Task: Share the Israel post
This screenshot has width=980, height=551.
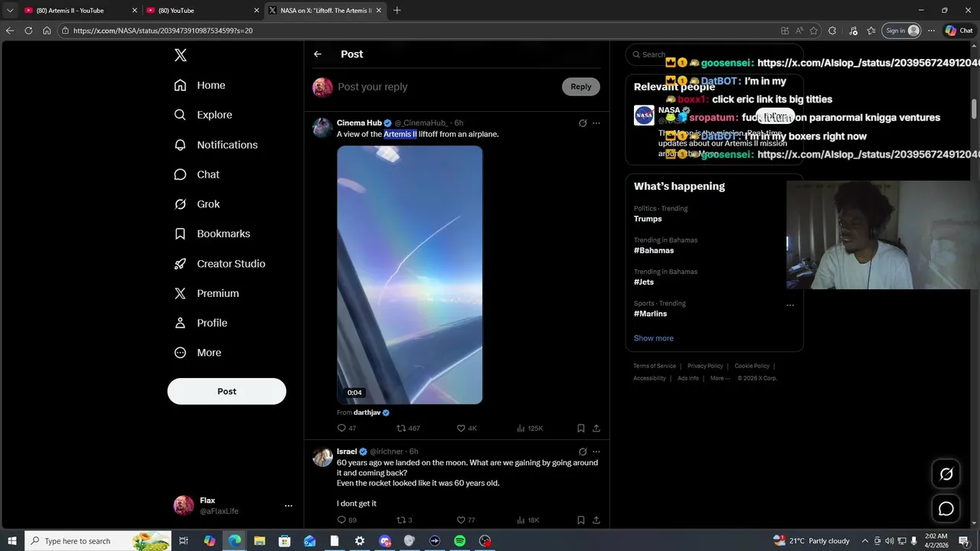Action: (596, 520)
